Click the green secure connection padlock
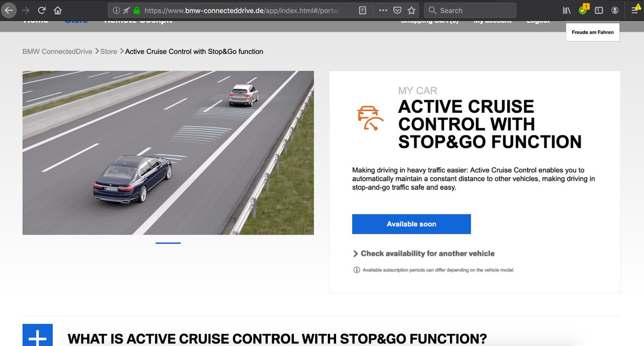This screenshot has width=644, height=346. [136, 10]
